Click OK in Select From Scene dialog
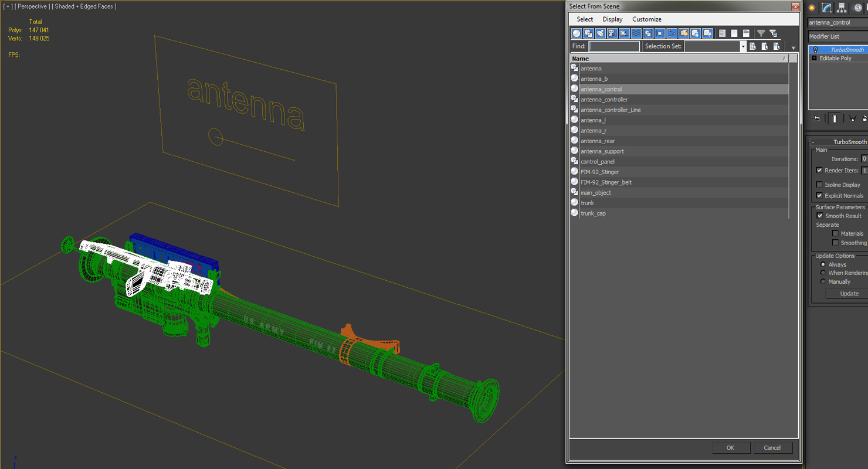 [731, 447]
